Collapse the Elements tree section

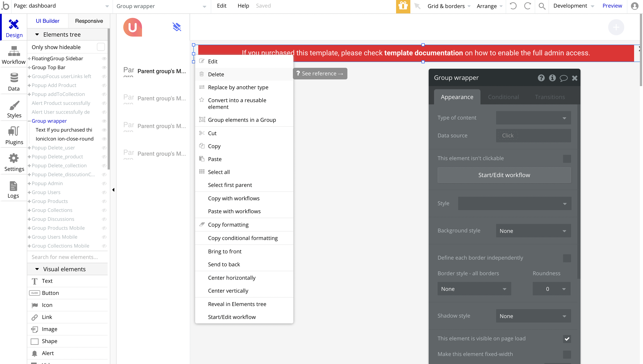(37, 35)
